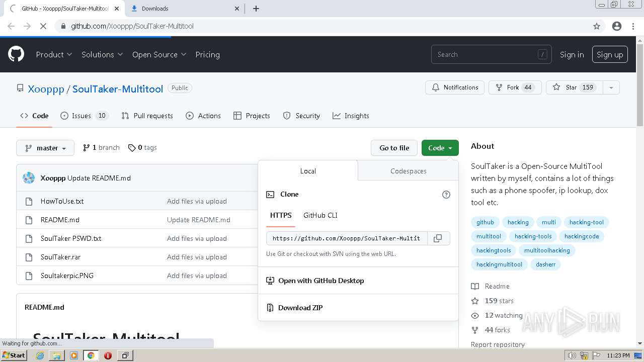Click the Xooppp owner link
644x362 pixels.
pyautogui.click(x=46, y=89)
